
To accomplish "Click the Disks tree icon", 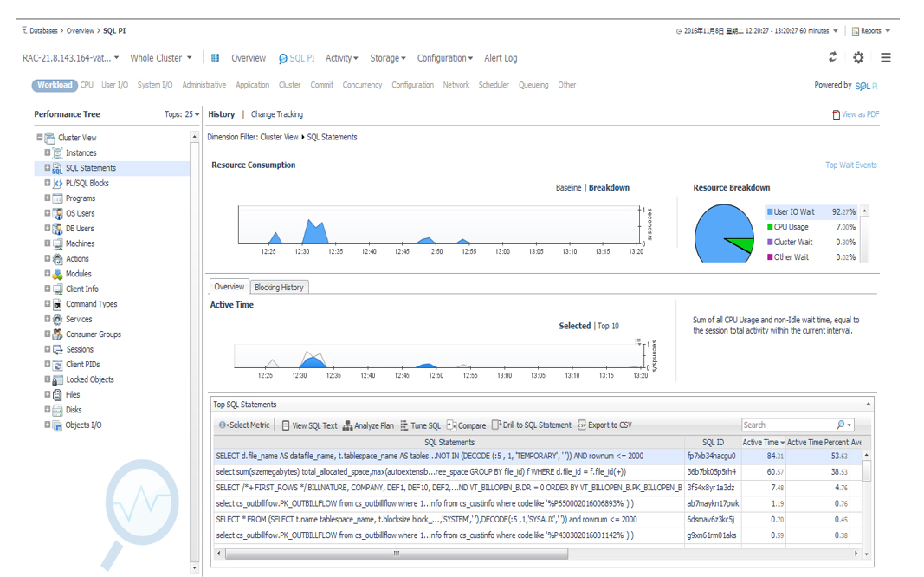I will pyautogui.click(x=57, y=410).
